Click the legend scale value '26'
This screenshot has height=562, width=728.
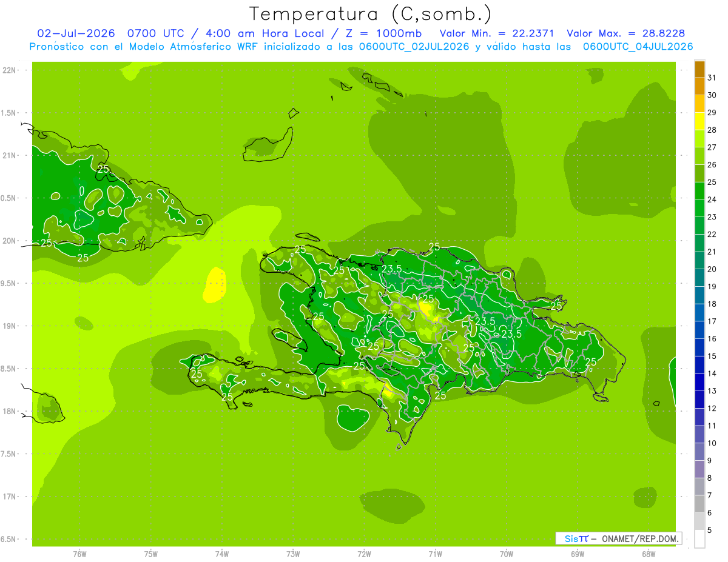tap(712, 164)
